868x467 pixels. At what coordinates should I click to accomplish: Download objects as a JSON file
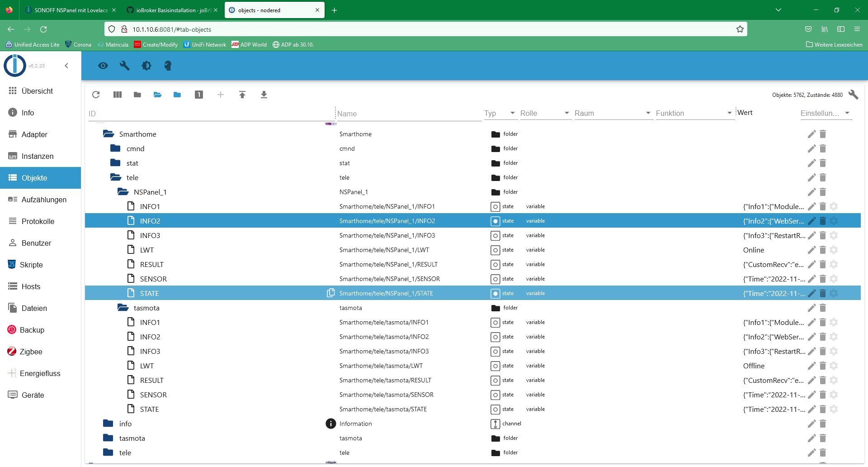click(264, 95)
